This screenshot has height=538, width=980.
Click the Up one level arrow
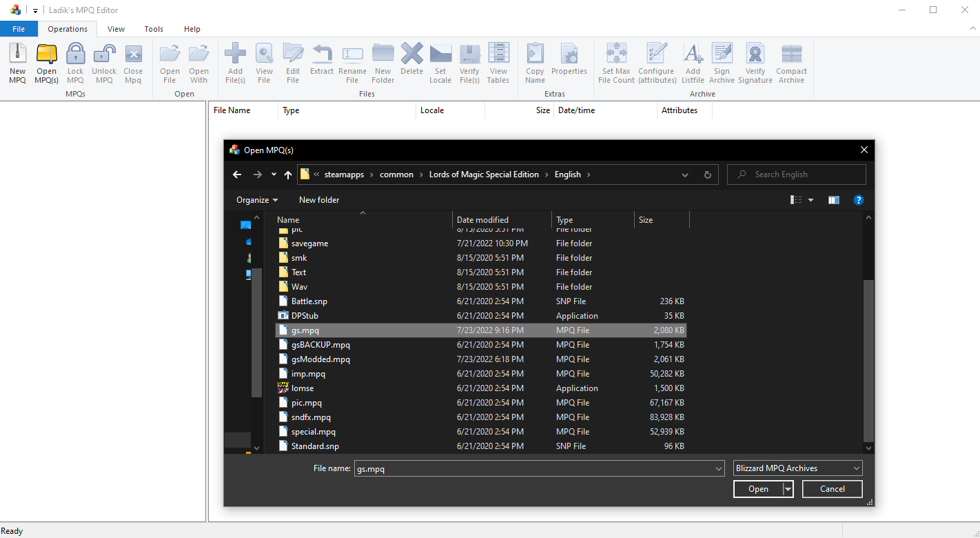[x=288, y=175]
